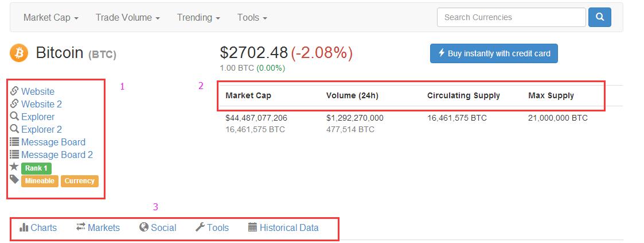This screenshot has height=243, width=644.
Task: Click the magnifier icon next to Explorer
Action: 14,117
